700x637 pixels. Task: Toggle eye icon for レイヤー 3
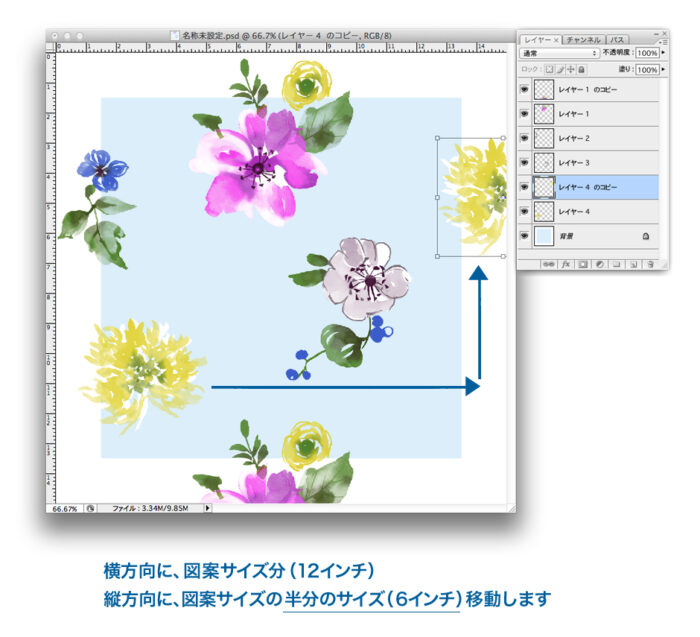(525, 163)
